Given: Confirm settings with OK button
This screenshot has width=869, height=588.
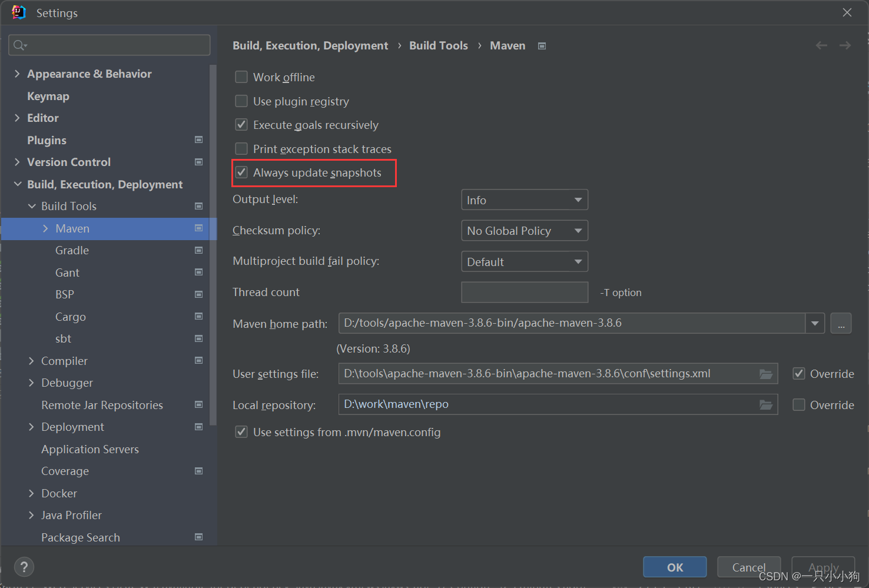Looking at the screenshot, I should click(675, 567).
